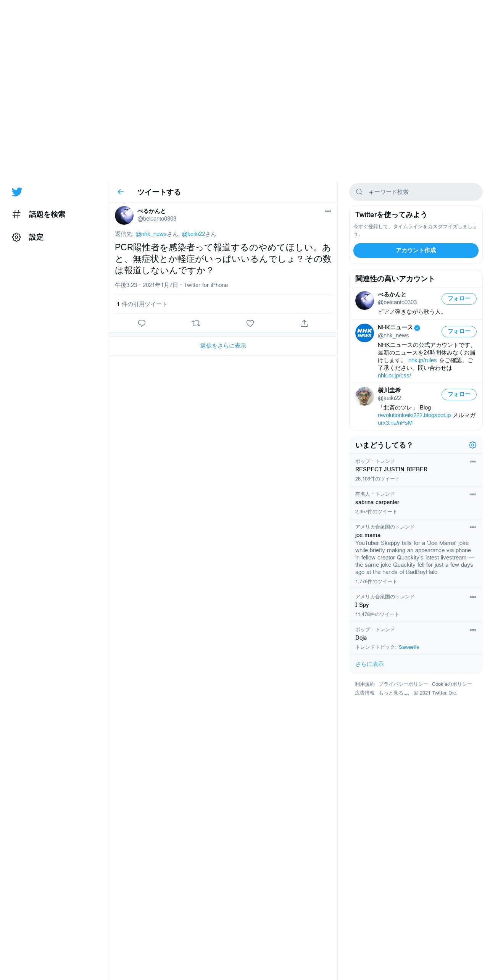Screen dimensions: 490x980
Task: Click the Twitter bird logo
Action: 17,192
